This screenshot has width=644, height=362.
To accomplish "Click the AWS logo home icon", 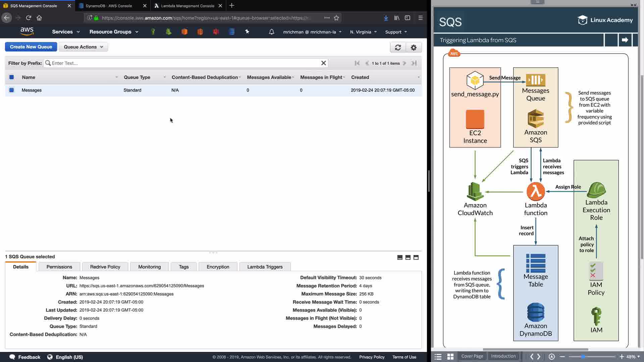I will tap(27, 31).
